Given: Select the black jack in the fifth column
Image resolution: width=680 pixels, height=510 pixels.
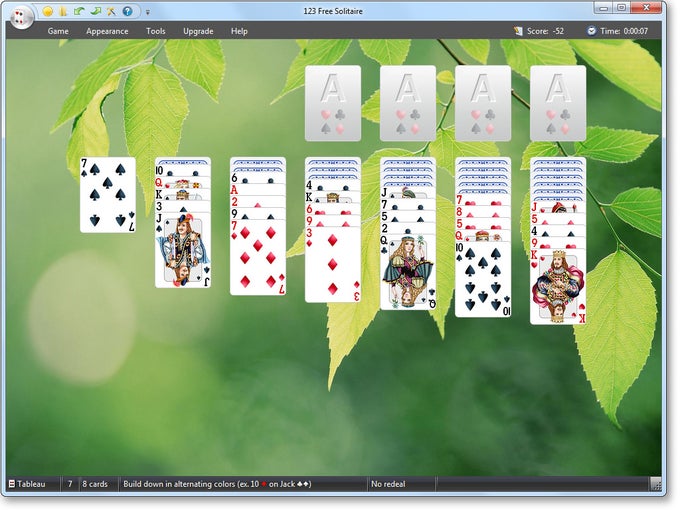Looking at the screenshot, I should [x=408, y=193].
